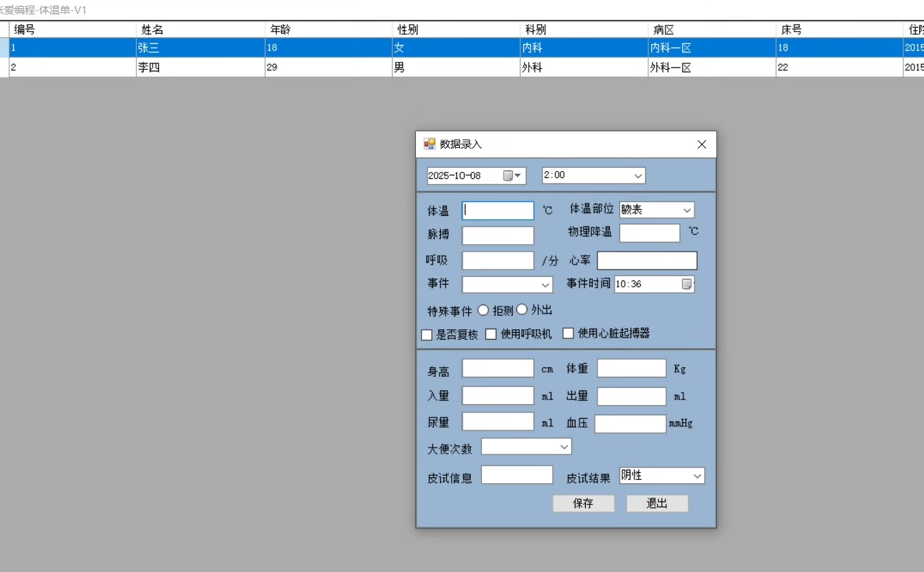924x572 pixels.
Task: Select the 拒测 radio button
Action: point(483,310)
